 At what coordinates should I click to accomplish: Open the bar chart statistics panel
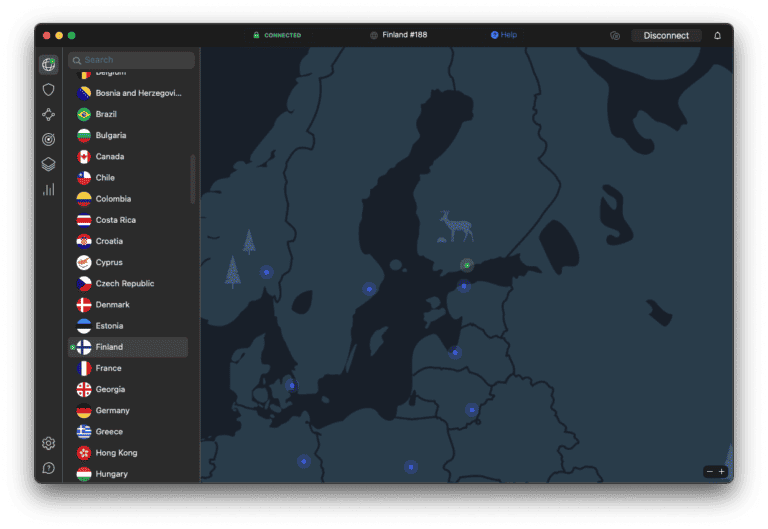pos(48,189)
